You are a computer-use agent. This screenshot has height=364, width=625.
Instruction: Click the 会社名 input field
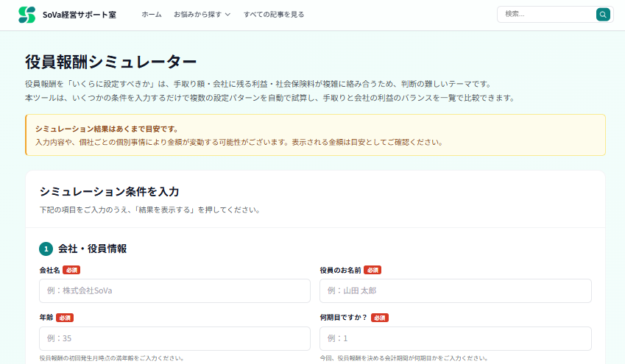(x=174, y=290)
